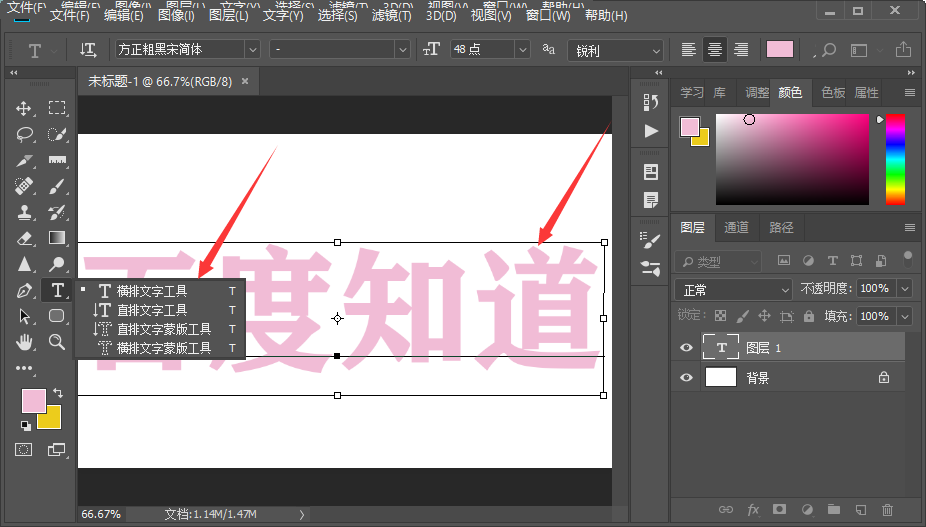This screenshot has width=926, height=527.
Task: Open the 图层(L) menu
Action: coord(229,15)
